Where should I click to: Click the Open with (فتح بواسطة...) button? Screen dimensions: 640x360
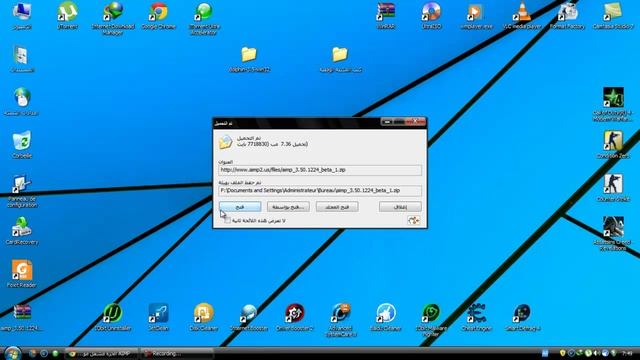point(288,207)
